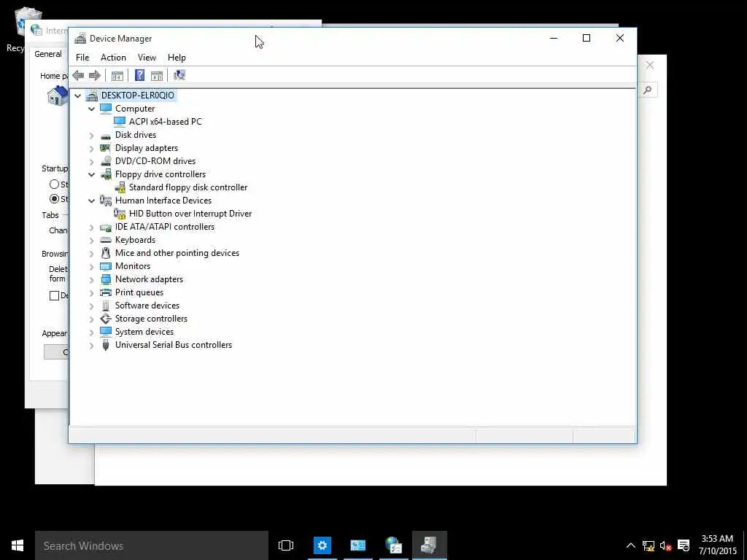The width and height of the screenshot is (747, 560).
Task: Click the Device Manager title bar icon
Action: coord(80,39)
